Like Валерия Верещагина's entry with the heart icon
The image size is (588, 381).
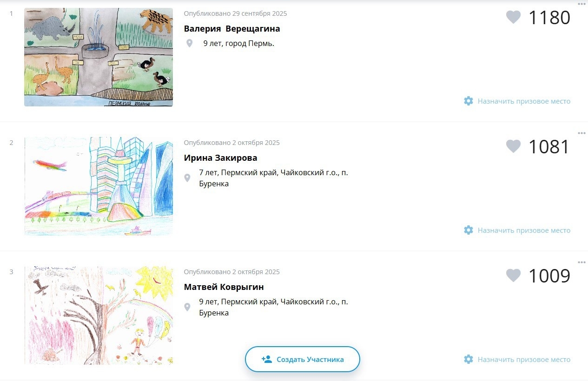pos(513,17)
